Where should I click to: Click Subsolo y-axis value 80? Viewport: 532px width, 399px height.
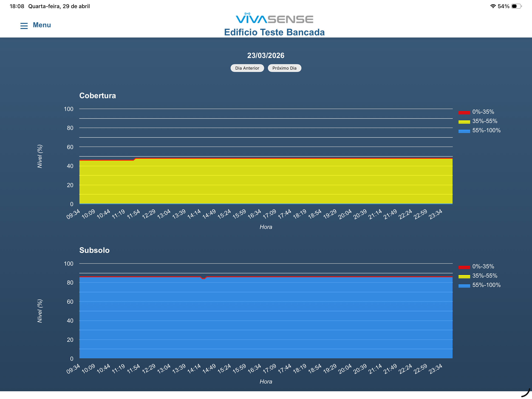point(70,283)
